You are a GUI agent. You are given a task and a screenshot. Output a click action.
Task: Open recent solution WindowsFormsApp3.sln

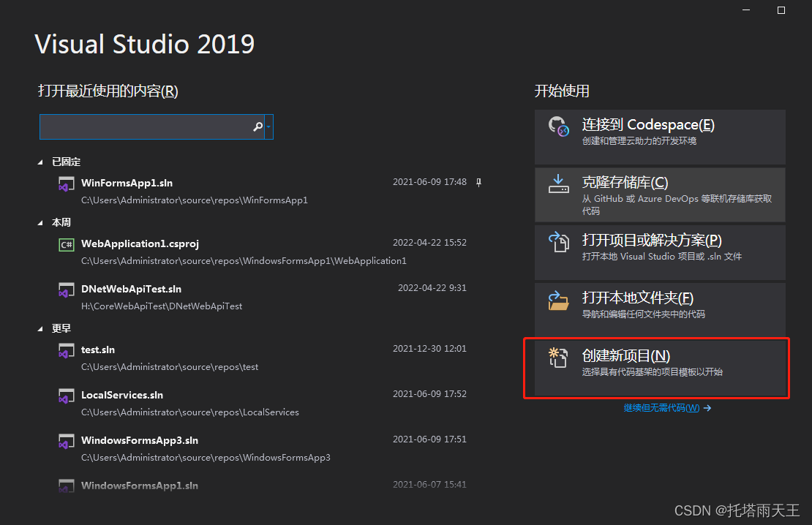click(140, 440)
